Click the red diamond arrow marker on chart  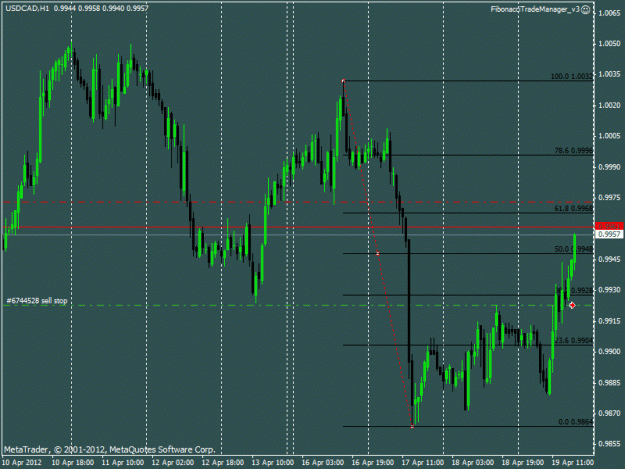coord(572,305)
